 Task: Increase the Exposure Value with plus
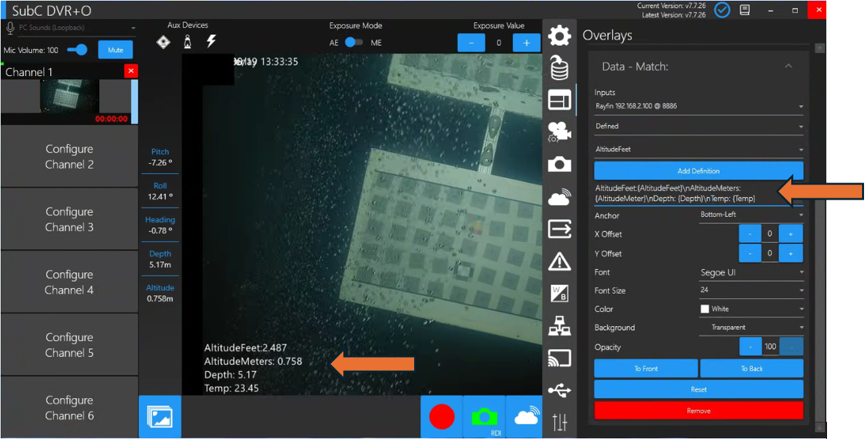point(527,43)
